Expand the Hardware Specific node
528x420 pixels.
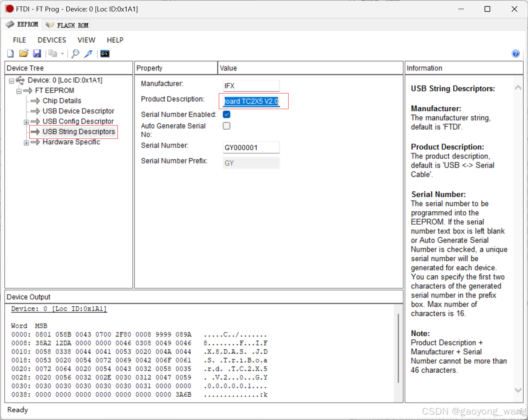tap(26, 143)
